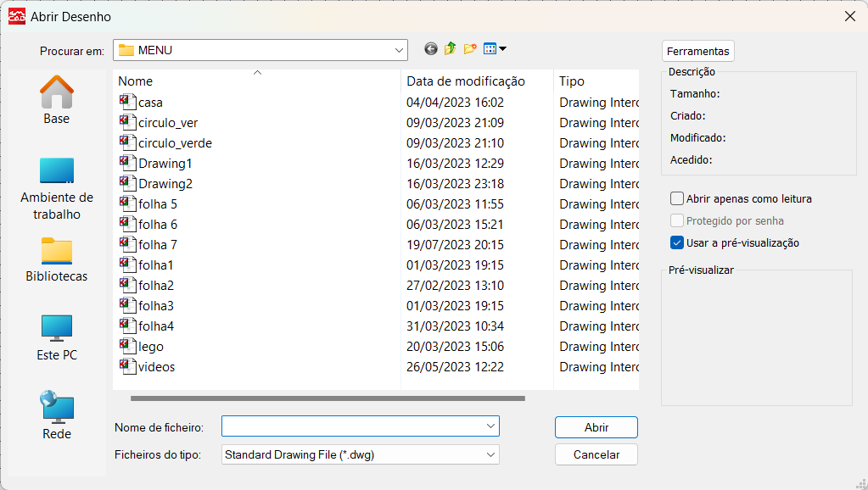Sort by the Tipo column header

(596, 81)
